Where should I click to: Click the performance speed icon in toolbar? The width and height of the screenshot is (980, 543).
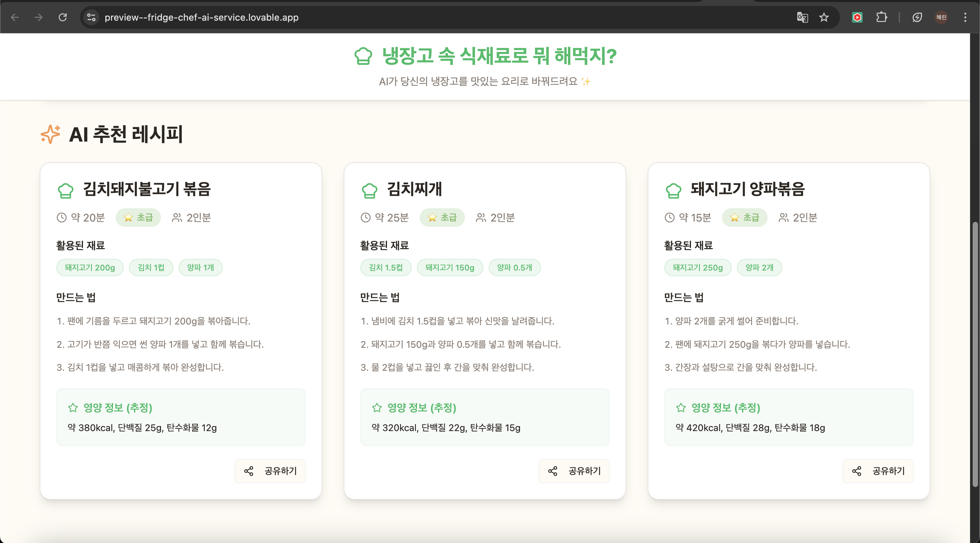tap(917, 17)
